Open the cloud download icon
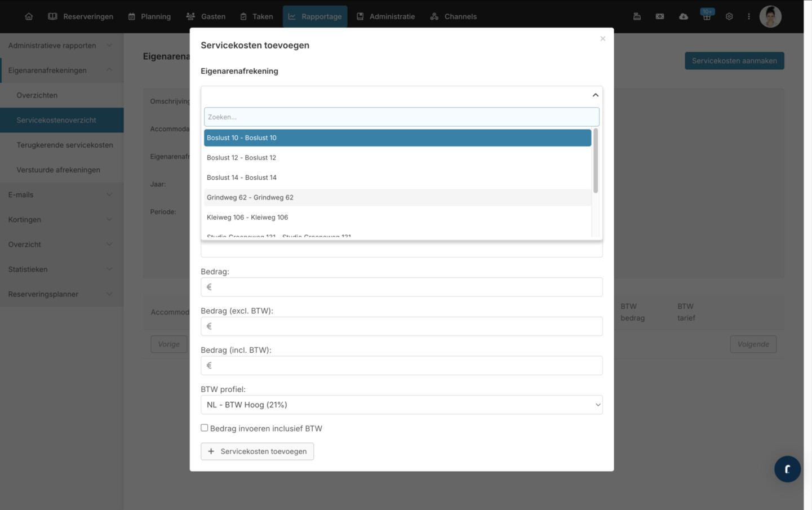Viewport: 812px width, 510px height. click(x=683, y=16)
